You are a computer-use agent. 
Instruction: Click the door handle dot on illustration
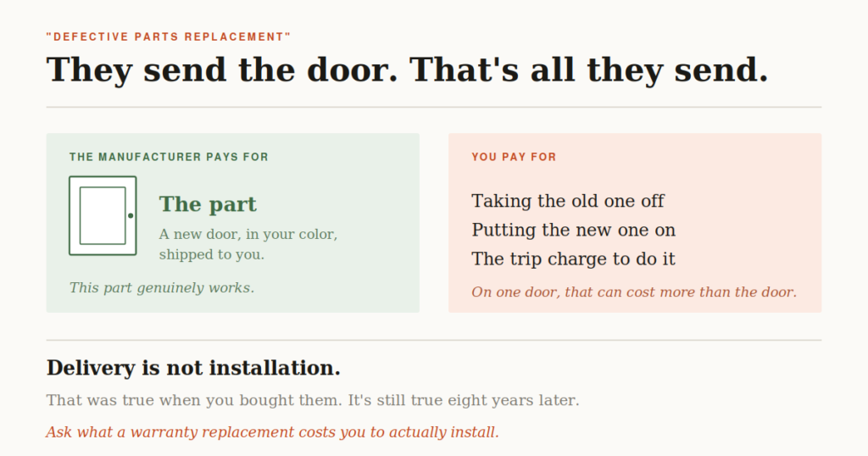pos(131,216)
